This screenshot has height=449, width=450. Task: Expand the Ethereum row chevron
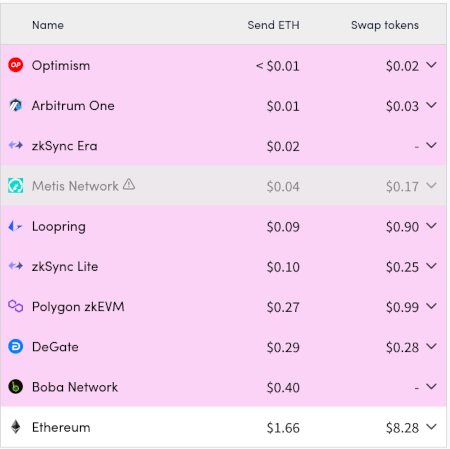point(431,427)
